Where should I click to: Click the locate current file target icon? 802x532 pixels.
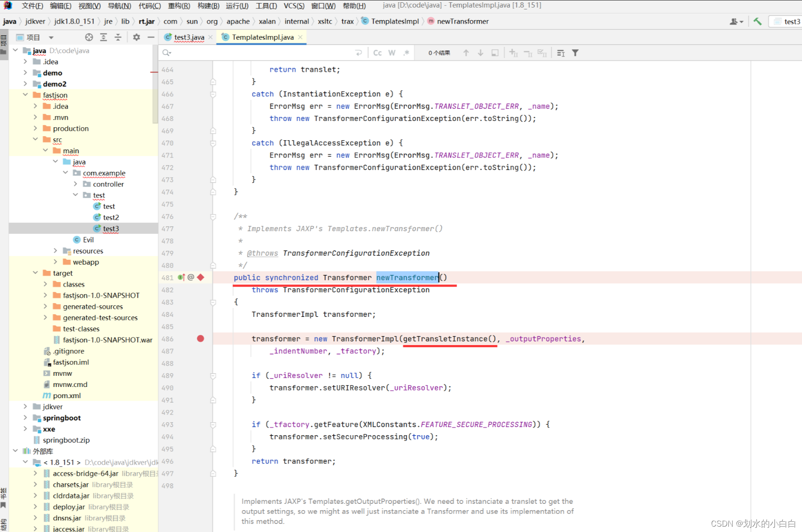(89, 37)
